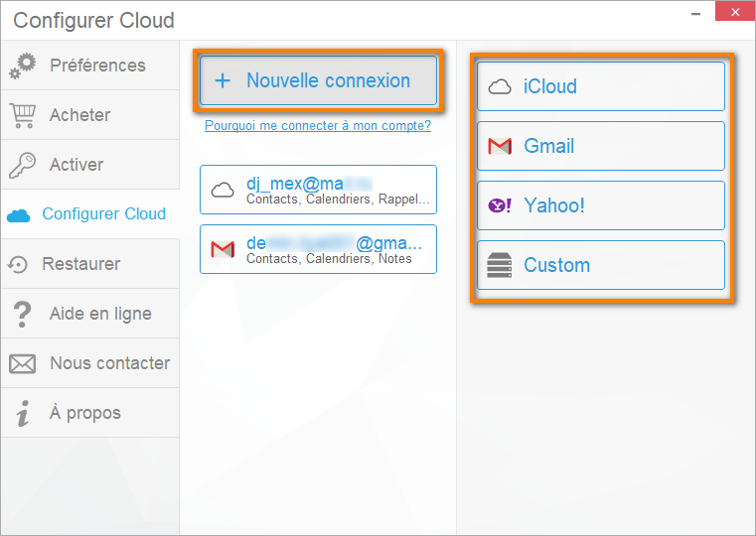Click the shopping cart icon for Acheter
The height and width of the screenshot is (536, 756).
(x=22, y=115)
